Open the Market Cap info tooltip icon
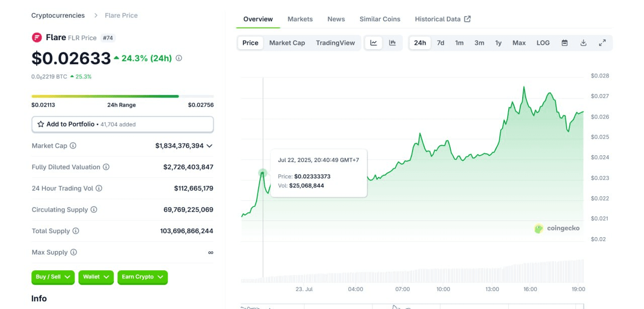 73,146
